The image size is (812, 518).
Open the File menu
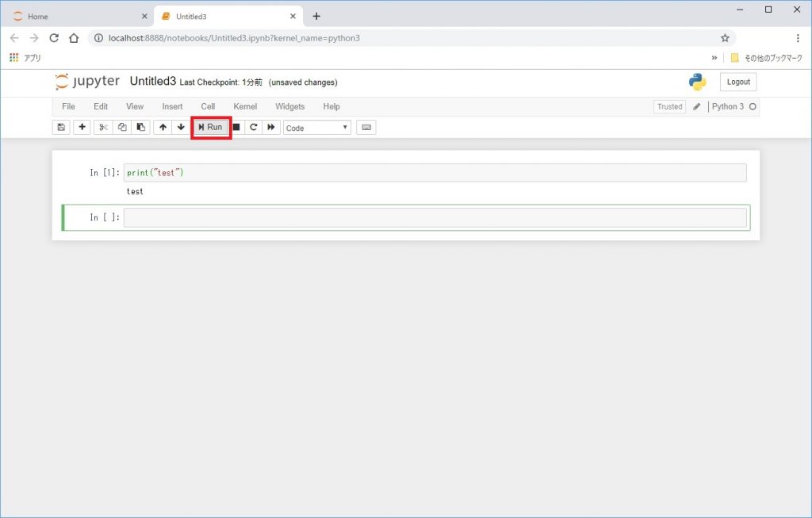pyautogui.click(x=68, y=107)
